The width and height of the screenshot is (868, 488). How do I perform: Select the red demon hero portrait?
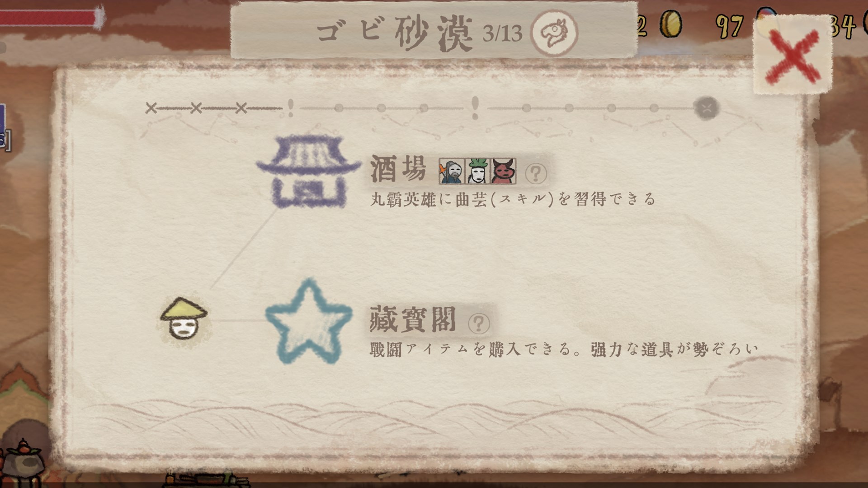tap(503, 171)
